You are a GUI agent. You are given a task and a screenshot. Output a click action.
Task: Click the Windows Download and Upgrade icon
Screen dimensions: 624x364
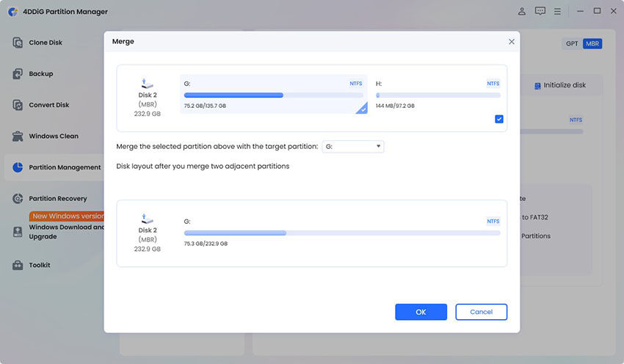18,231
